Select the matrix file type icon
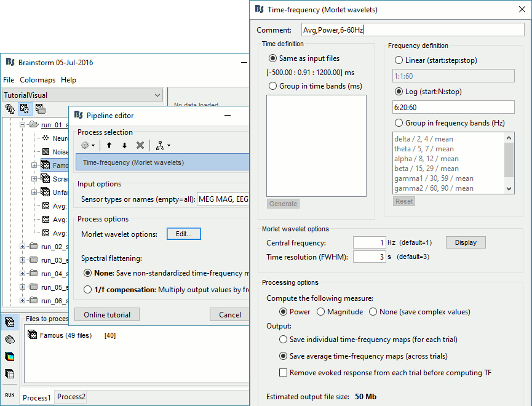Viewport: 532px width, 406px height. [9, 373]
